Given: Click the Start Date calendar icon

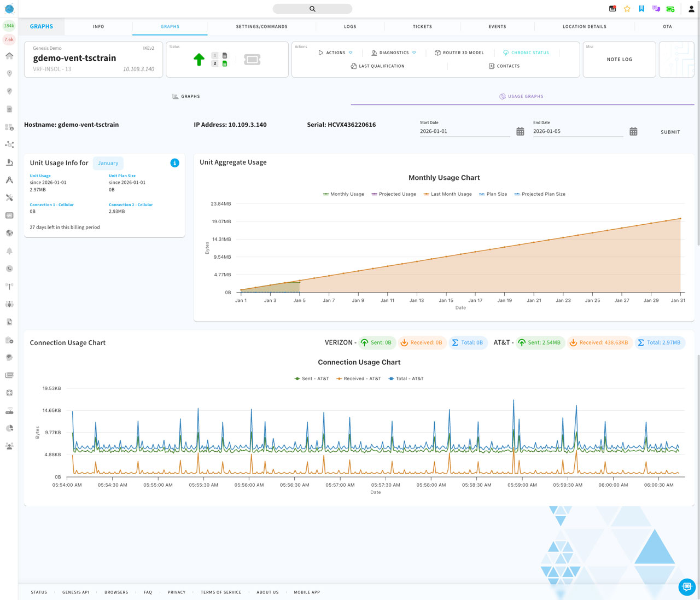Looking at the screenshot, I should [x=520, y=132].
